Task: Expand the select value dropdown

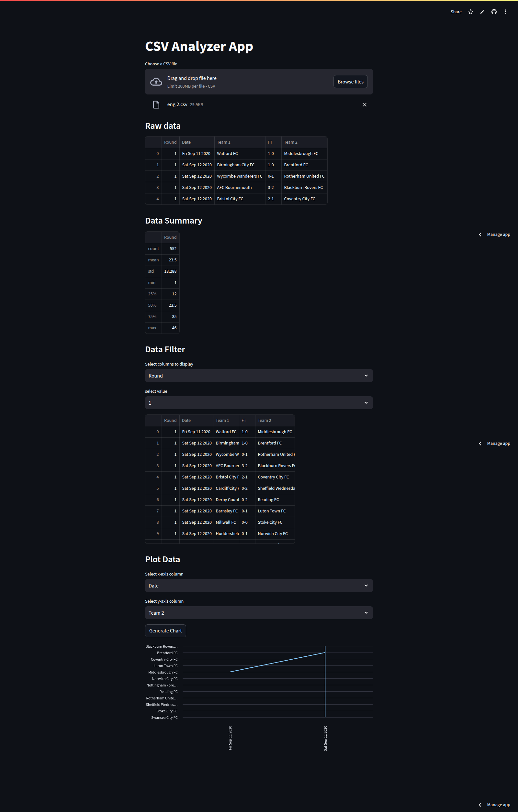Action: [258, 403]
